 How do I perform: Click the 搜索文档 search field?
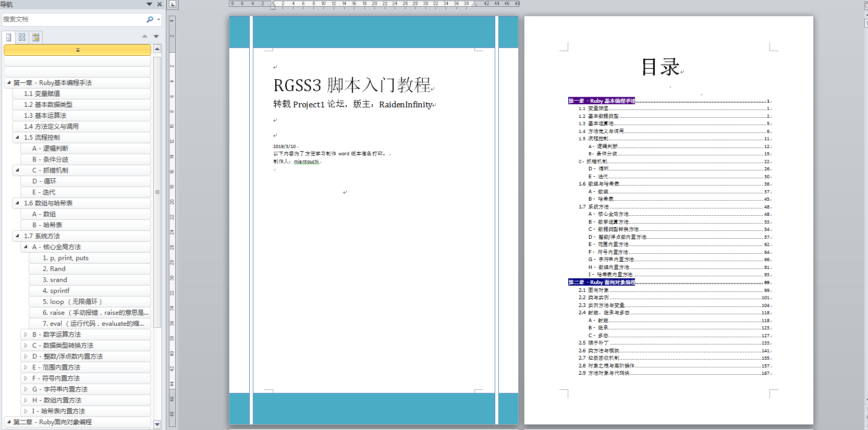[74, 19]
